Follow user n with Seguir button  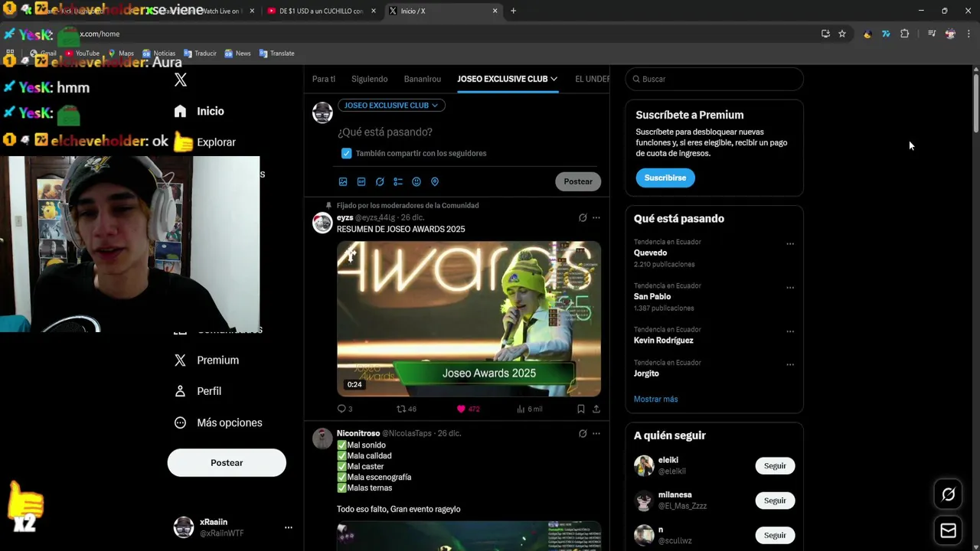point(775,535)
